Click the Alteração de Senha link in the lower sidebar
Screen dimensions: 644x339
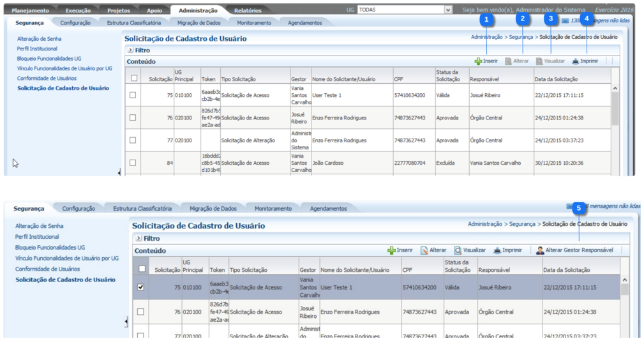[x=40, y=226]
